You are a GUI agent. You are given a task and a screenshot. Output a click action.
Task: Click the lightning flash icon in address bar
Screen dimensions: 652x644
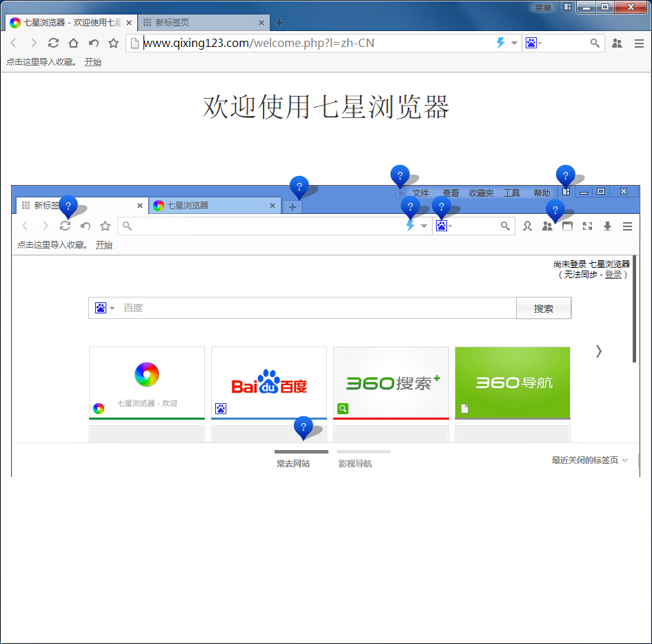(500, 43)
